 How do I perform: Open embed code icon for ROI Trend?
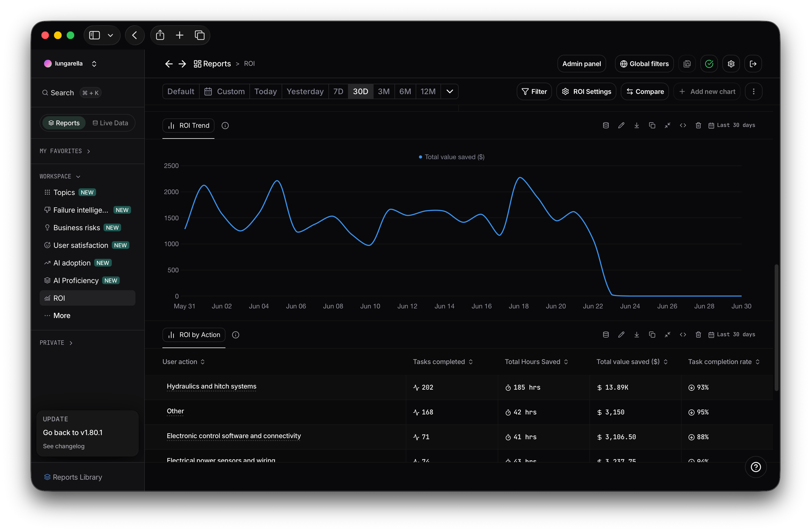(x=683, y=125)
